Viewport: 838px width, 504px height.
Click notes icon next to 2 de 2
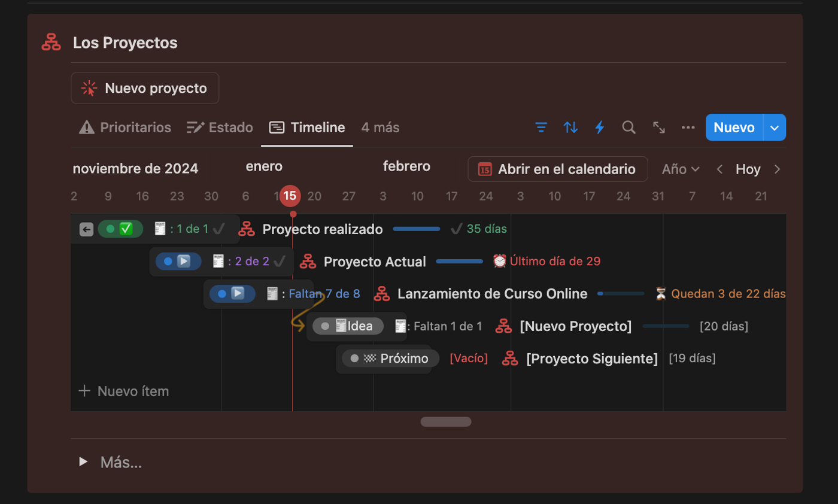point(218,262)
